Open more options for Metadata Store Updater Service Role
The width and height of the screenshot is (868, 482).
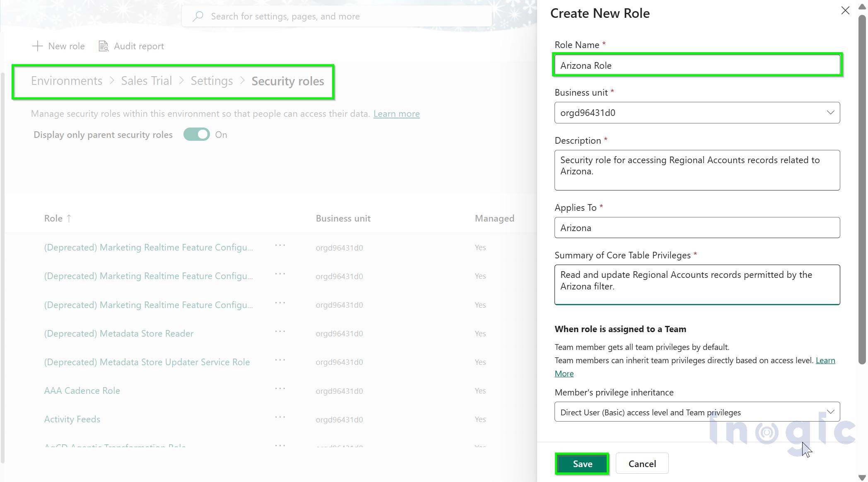click(280, 360)
